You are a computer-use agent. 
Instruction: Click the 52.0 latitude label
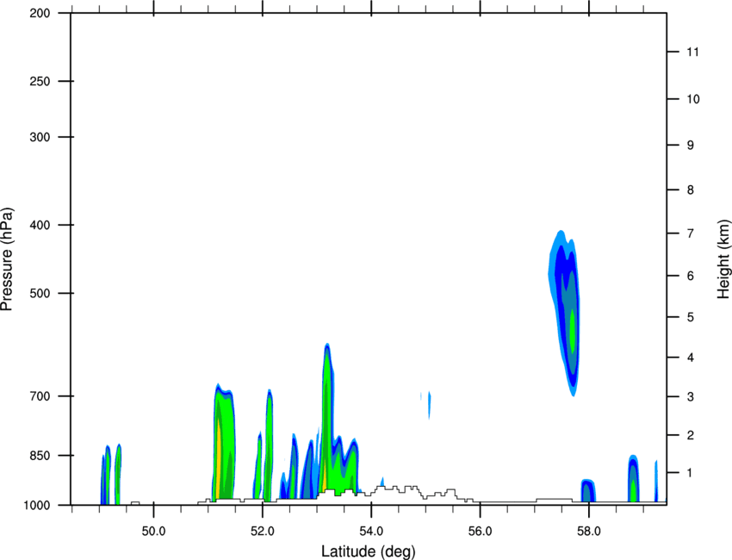click(x=263, y=532)
